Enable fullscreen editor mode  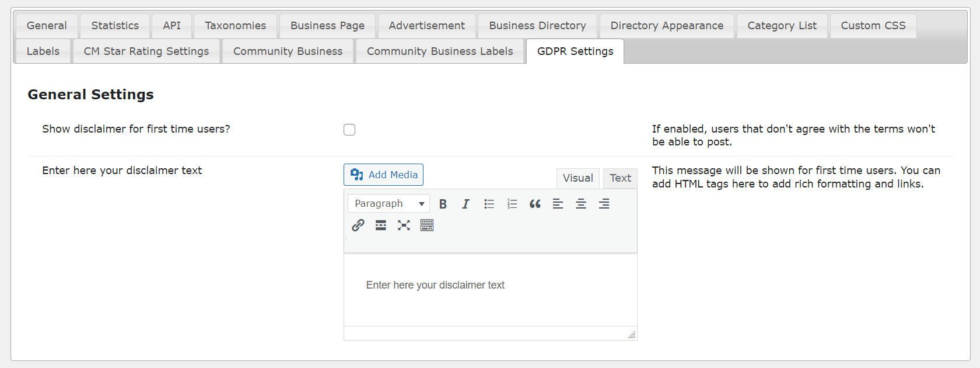click(x=404, y=225)
